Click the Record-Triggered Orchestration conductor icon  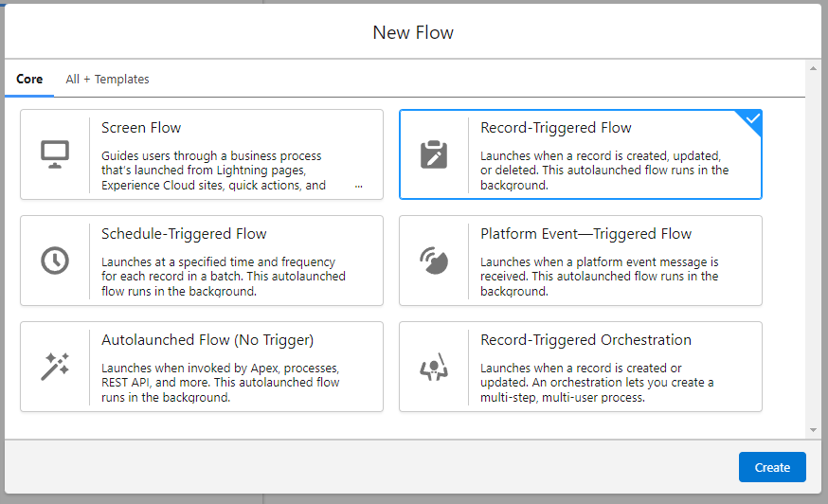pos(434,367)
